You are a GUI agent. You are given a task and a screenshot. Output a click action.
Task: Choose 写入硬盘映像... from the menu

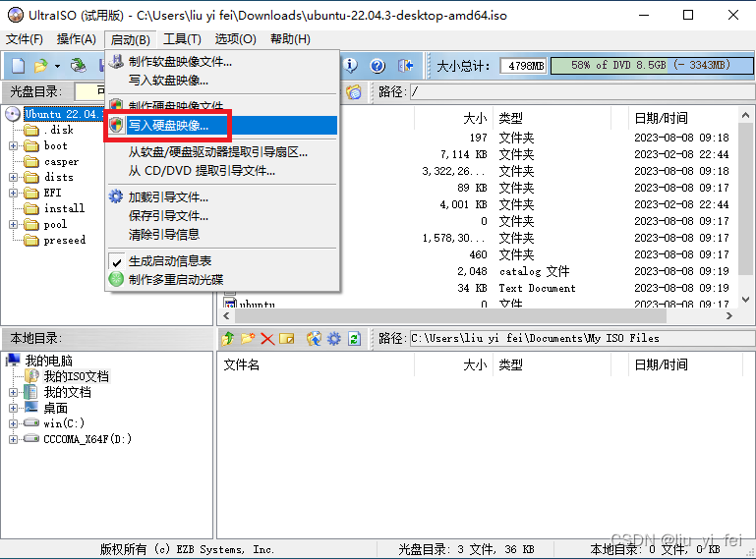[222, 126]
